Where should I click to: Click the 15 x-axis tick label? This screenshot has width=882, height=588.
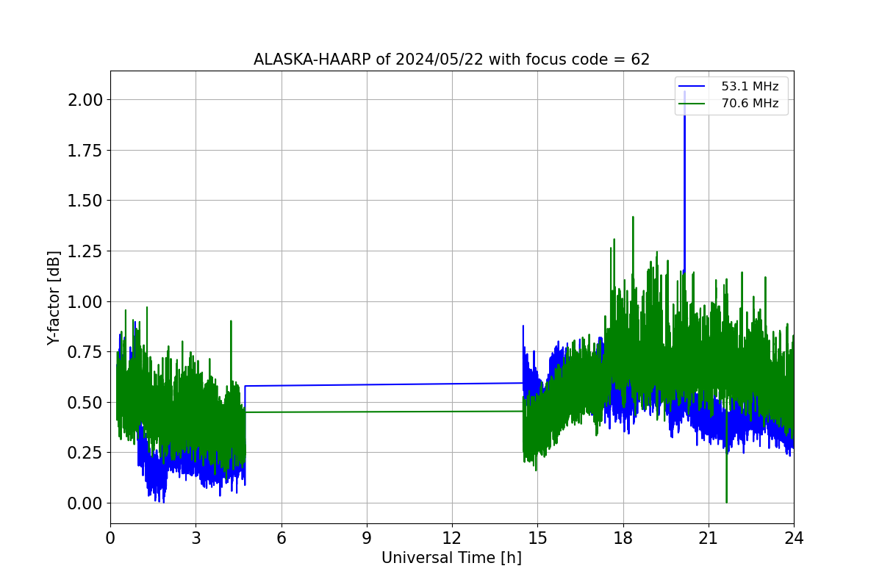pyautogui.click(x=537, y=537)
